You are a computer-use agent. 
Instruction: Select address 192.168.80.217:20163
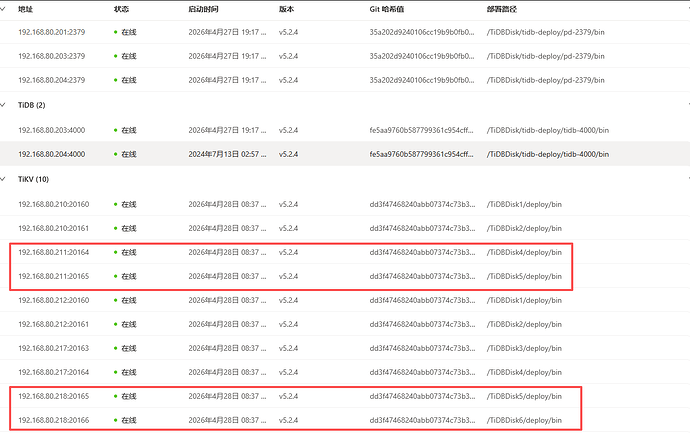coord(53,348)
